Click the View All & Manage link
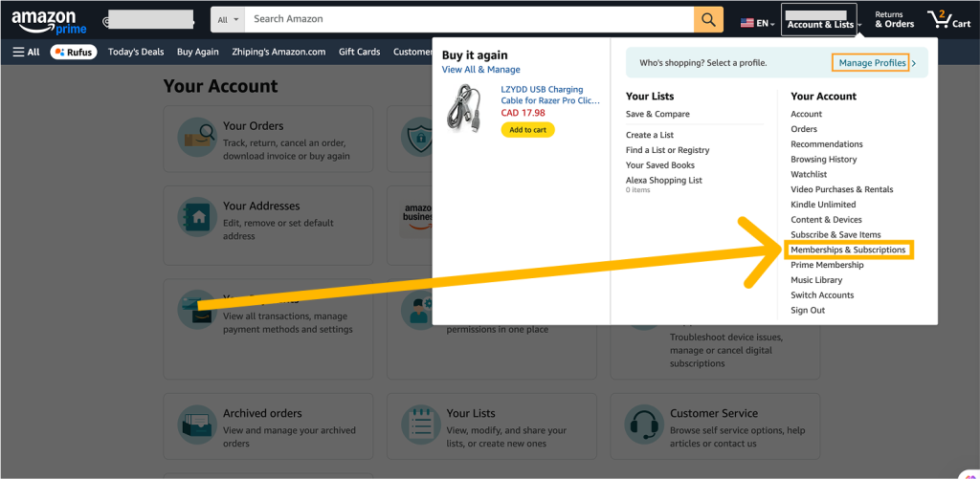 [480, 70]
